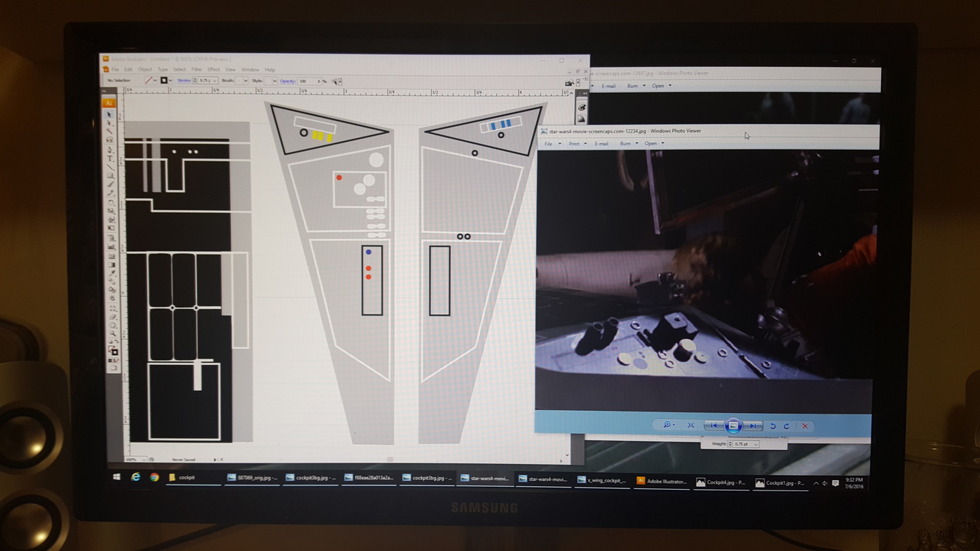Open the volume control in system tray
The image size is (980, 551).
coord(824,483)
